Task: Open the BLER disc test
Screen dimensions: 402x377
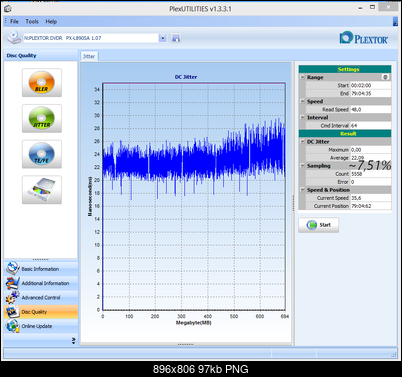Action: coord(42,82)
